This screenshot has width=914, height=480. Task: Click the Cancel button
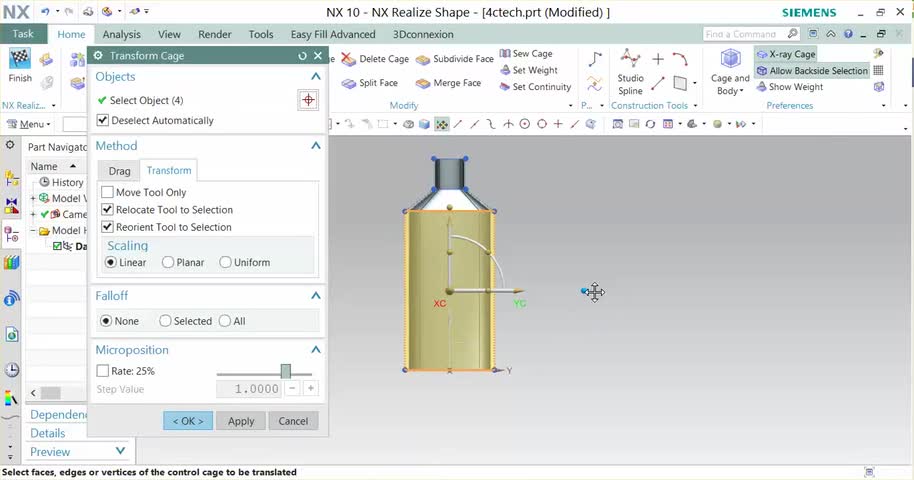(x=293, y=421)
